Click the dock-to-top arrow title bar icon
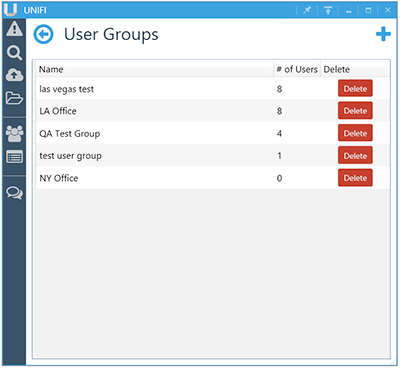Screen dimensions: 400x369 tap(328, 10)
